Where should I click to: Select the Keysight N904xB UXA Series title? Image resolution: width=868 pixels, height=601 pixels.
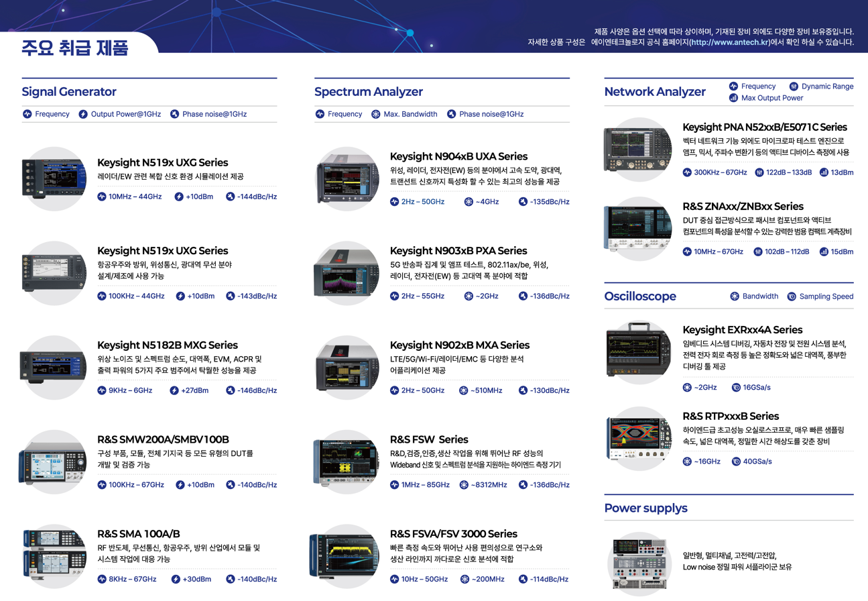point(458,156)
